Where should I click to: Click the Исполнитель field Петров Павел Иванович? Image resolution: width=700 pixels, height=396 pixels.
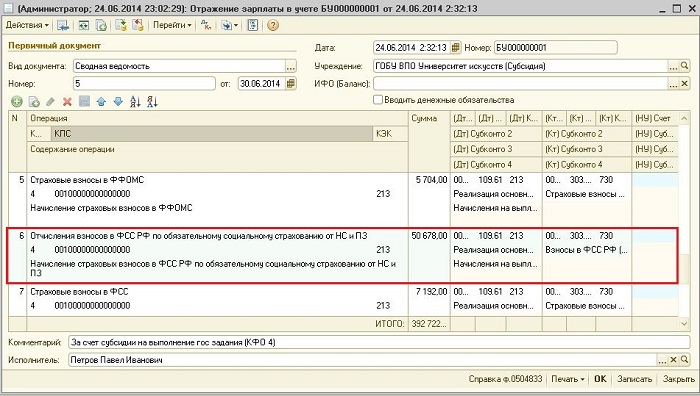362,360
